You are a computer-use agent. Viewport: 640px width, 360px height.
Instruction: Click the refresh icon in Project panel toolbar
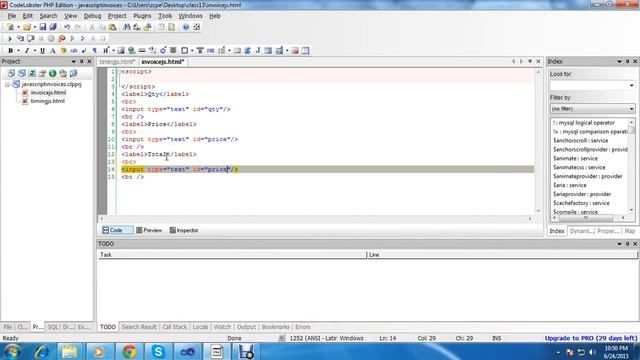pos(32,73)
